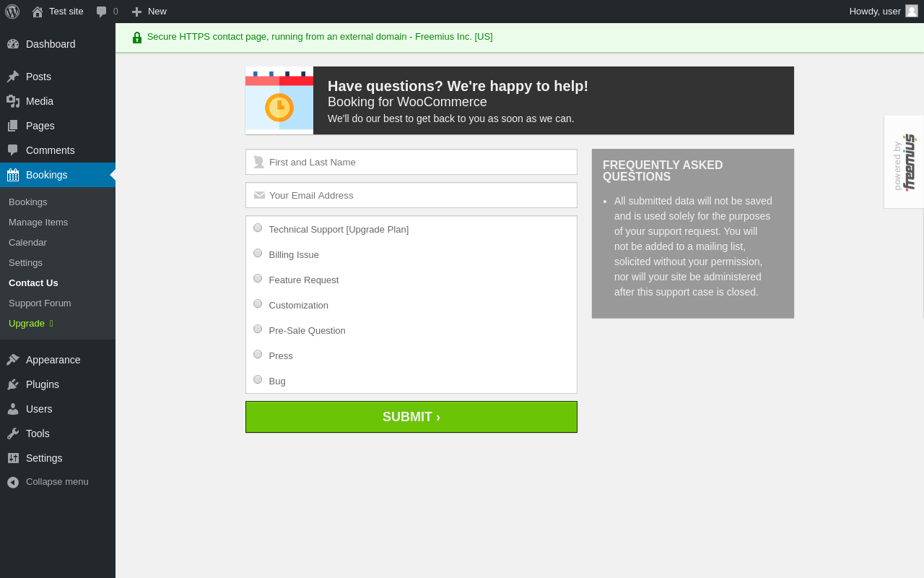Select Press radio option
Viewport: 924px width, 578px height.
click(258, 354)
